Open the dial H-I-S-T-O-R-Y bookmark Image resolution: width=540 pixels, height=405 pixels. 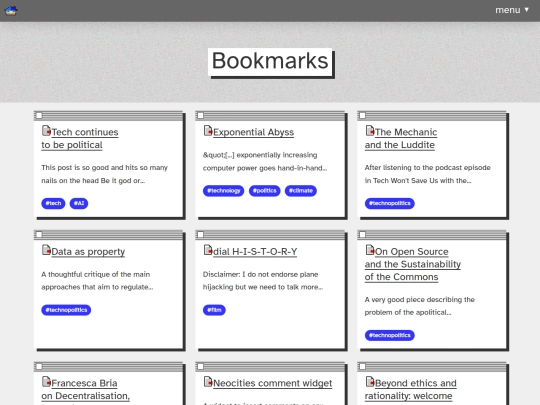255,252
